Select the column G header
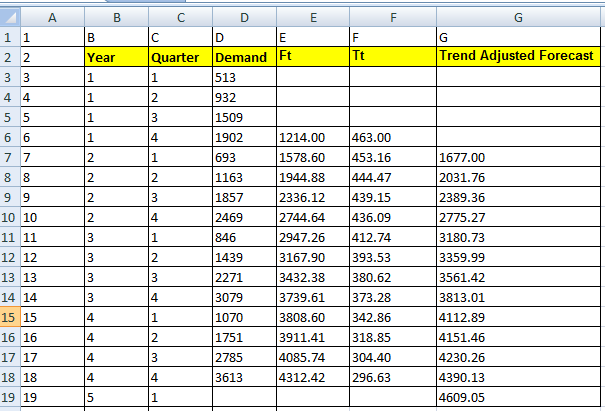This screenshot has height=411, width=605. click(x=517, y=17)
